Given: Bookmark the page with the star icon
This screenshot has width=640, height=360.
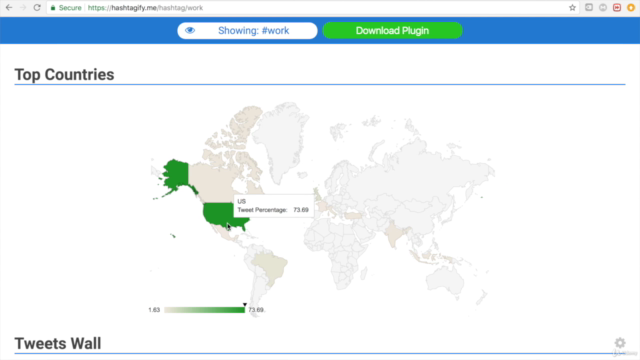Looking at the screenshot, I should click(x=572, y=8).
